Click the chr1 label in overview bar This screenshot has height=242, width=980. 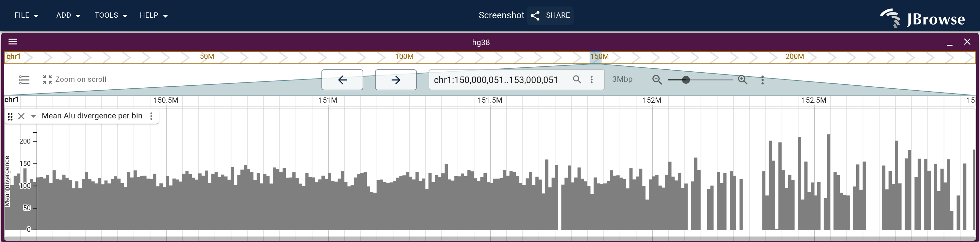(13, 56)
